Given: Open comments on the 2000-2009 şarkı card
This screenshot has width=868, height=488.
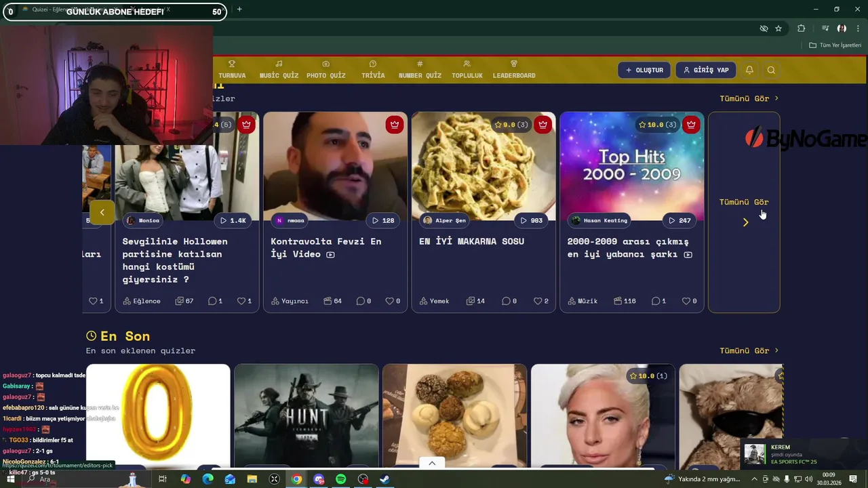Looking at the screenshot, I should coord(659,301).
